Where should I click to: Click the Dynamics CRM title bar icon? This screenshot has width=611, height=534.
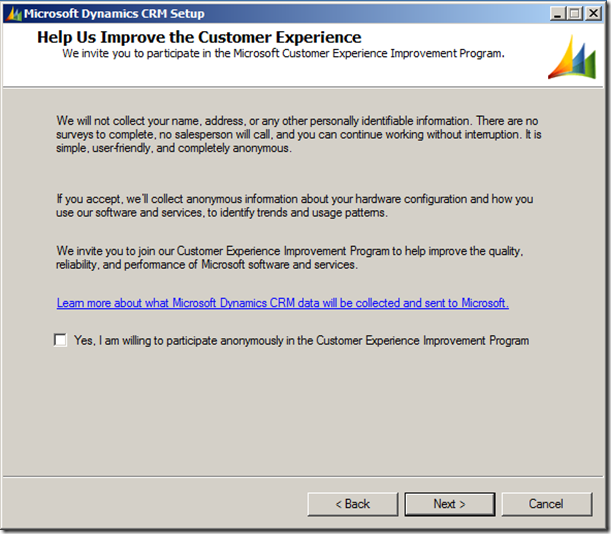click(13, 14)
